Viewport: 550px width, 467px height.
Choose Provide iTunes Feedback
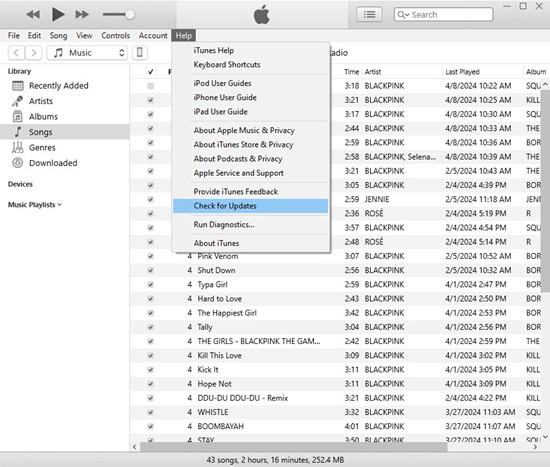250,192
